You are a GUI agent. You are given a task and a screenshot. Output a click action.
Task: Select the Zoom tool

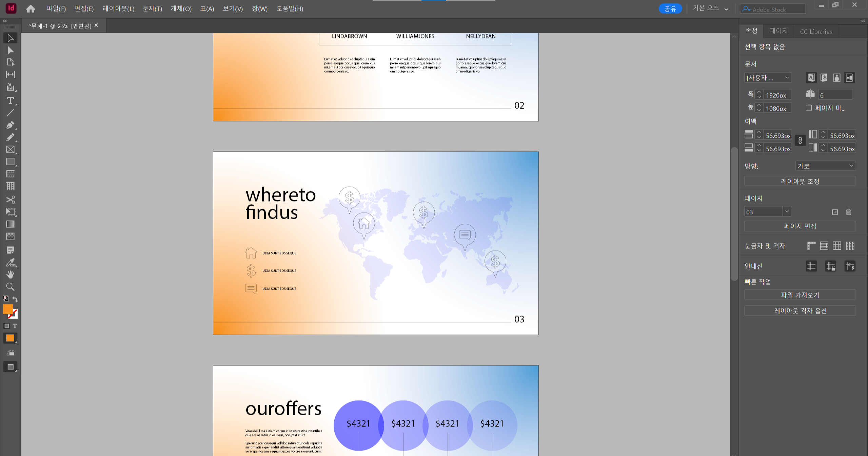(x=10, y=287)
